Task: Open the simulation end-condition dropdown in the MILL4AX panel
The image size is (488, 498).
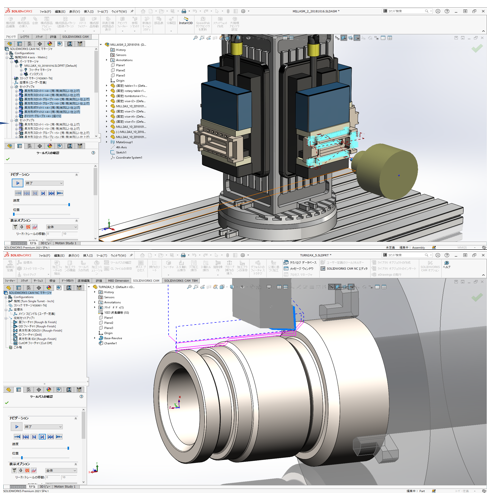Action: [x=44, y=183]
